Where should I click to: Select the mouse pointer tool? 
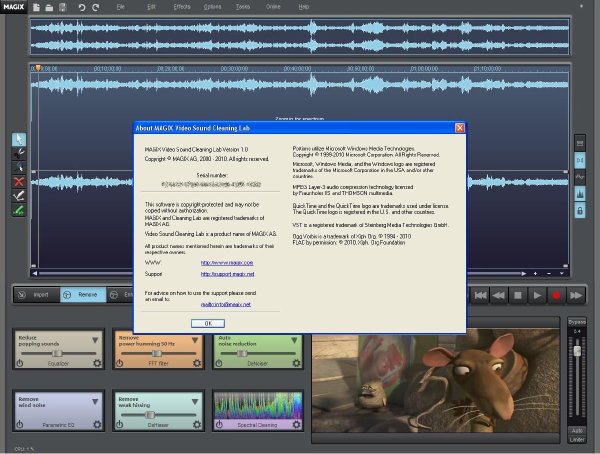coord(19,139)
